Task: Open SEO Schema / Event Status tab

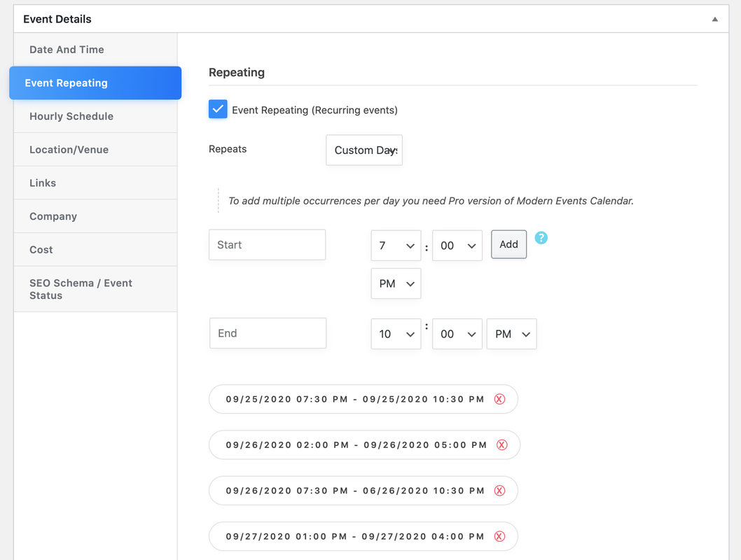Action: [x=95, y=289]
